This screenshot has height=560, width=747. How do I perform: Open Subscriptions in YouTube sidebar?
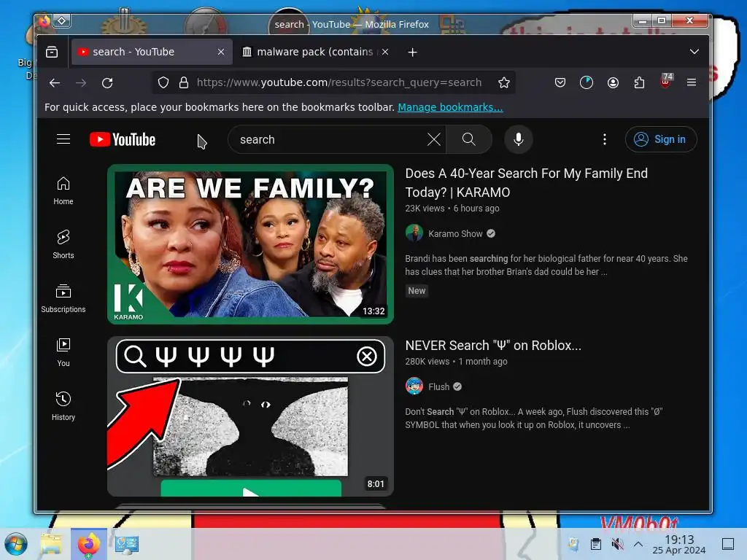coord(63,298)
